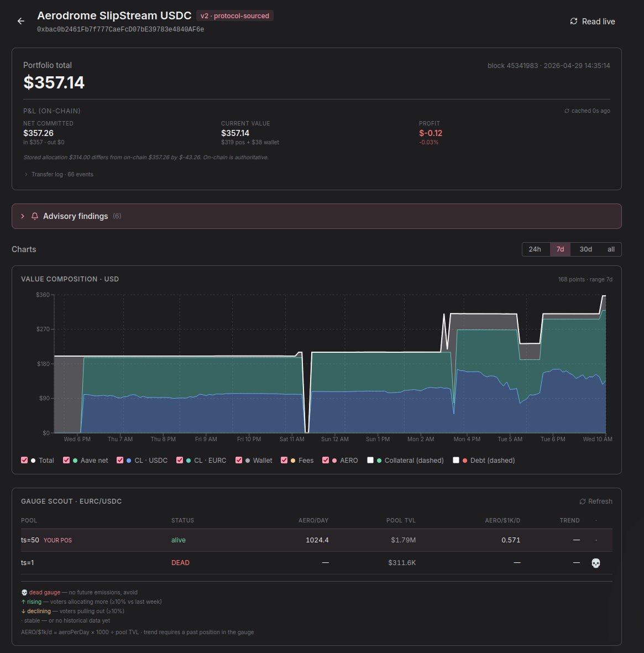Click the $1.79M pool TVL cell

pos(404,540)
